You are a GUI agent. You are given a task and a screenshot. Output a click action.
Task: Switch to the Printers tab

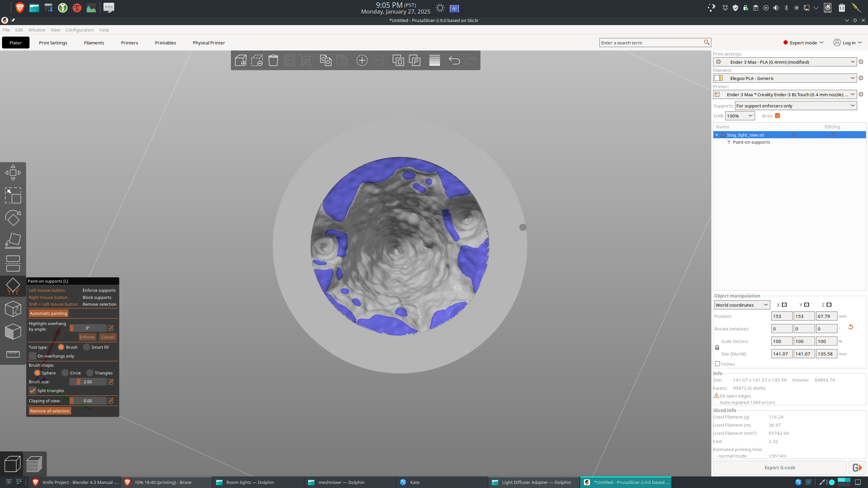130,43
